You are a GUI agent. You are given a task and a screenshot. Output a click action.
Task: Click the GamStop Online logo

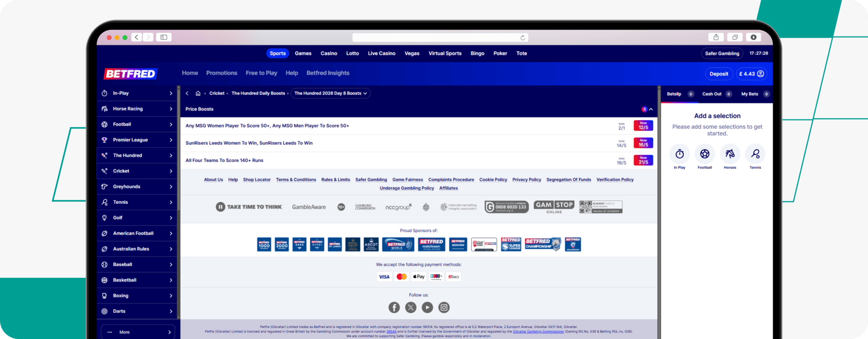tap(554, 207)
